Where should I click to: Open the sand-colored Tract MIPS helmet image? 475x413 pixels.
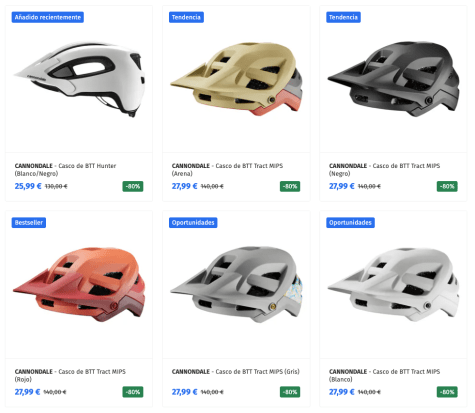point(236,79)
